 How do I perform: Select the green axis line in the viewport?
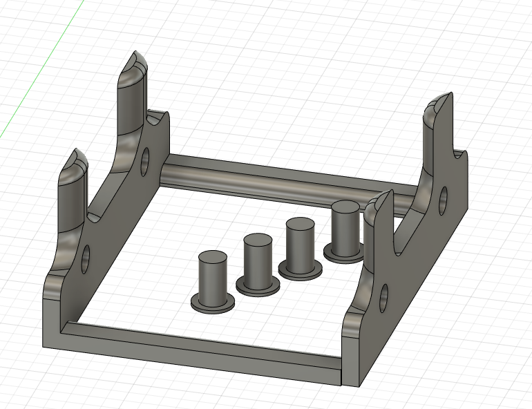click(x=42, y=68)
